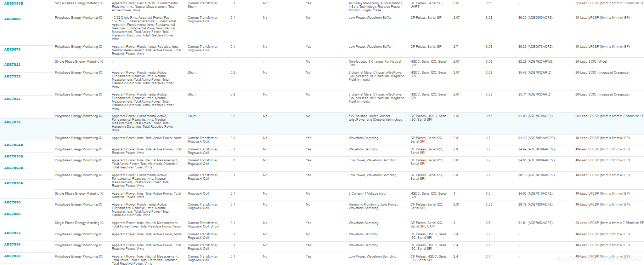Select price cell $6.79 (ADE7880ACPZ)
This screenshot has width=644, height=265.
pos(535,204)
